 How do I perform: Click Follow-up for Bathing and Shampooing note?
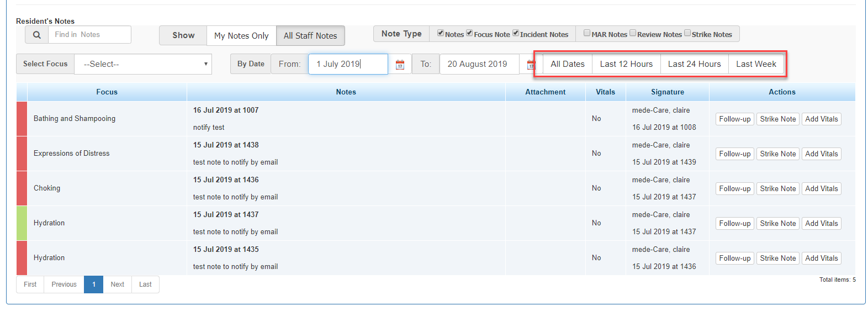[x=734, y=119]
